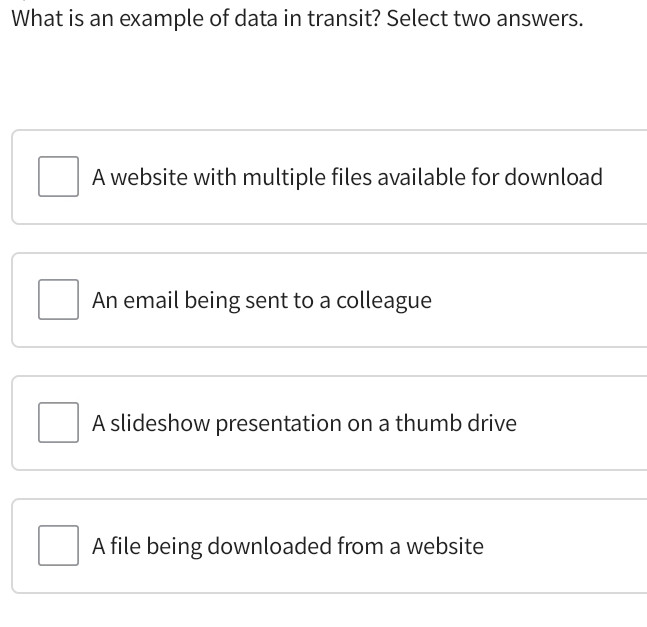This screenshot has width=647, height=627.
Task: Pick 'A slideshow presentation on a thumb drive' text
Action: [x=304, y=424]
